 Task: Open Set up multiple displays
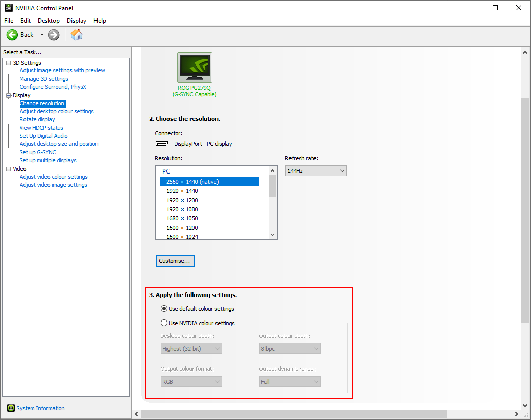(x=48, y=160)
